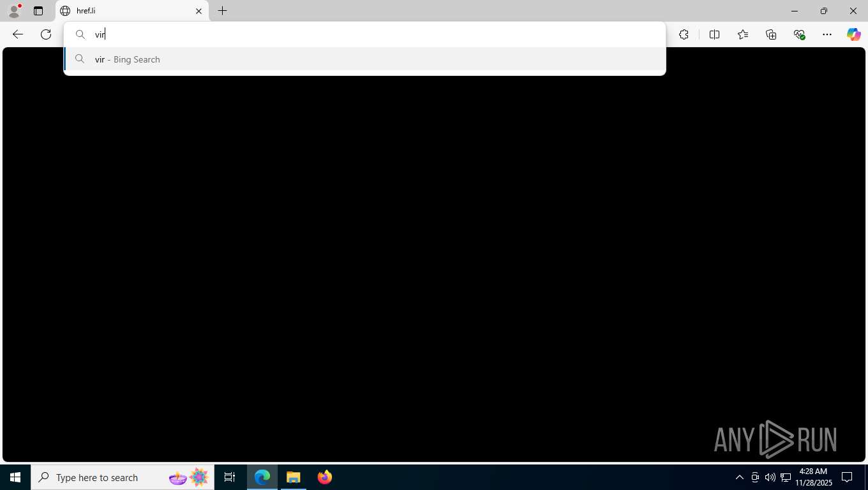Open network status tray icon
Viewport: 868px width, 490px height.
tap(786, 477)
